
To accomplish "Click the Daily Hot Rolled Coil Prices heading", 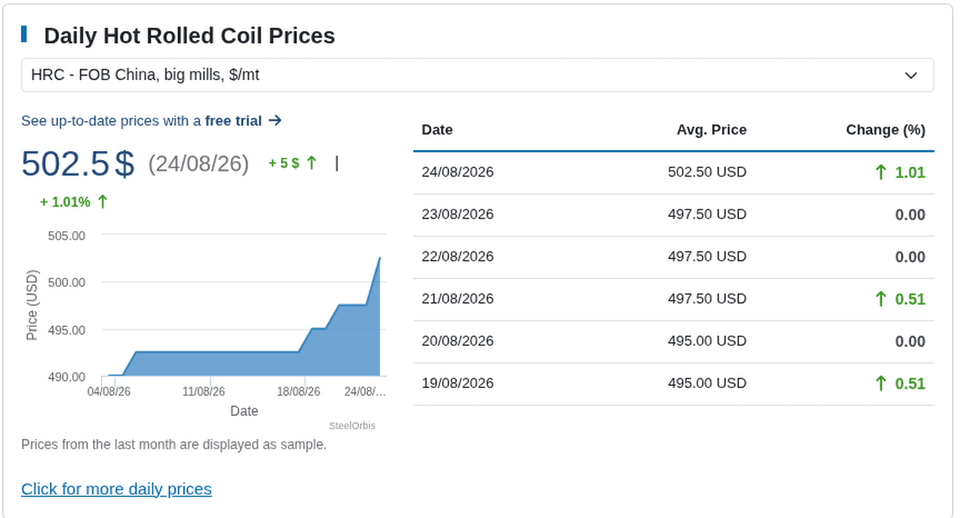I will pos(189,36).
